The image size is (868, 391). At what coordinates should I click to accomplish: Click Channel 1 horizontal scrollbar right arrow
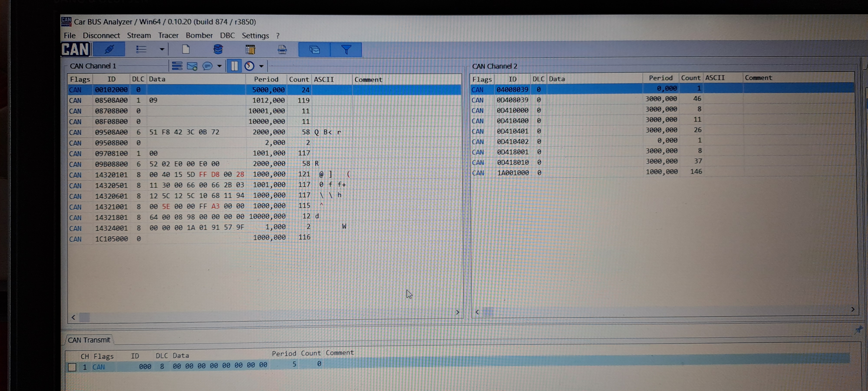click(457, 312)
